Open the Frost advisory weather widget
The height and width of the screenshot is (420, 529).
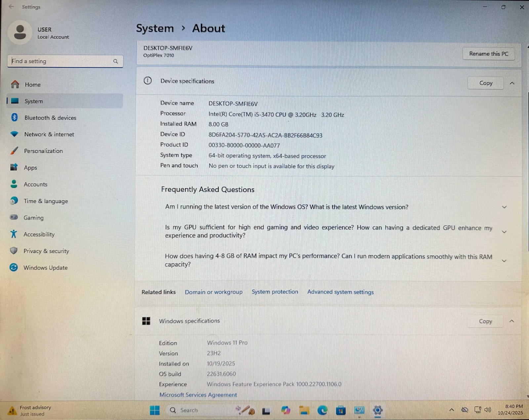click(30, 410)
